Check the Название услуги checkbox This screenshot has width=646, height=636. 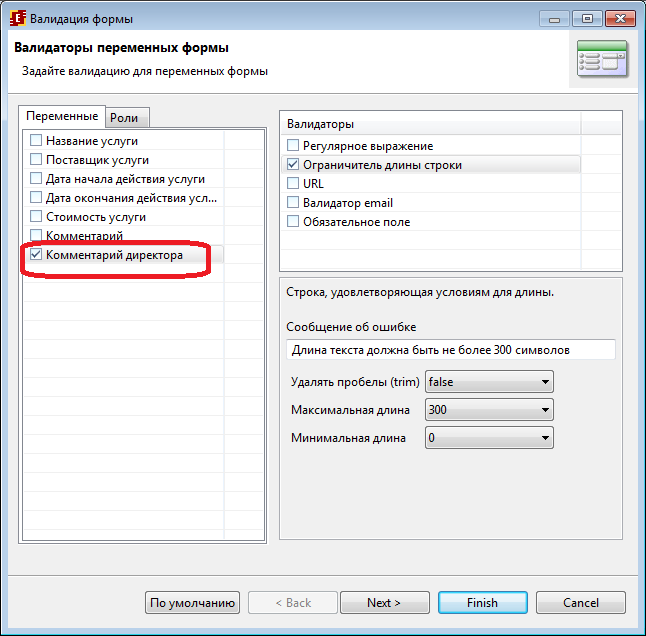(x=36, y=140)
